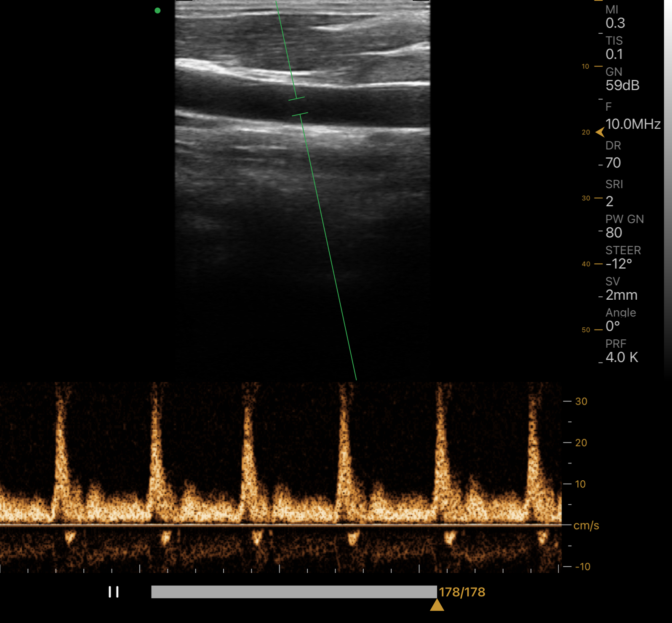
Task: Click the 59dB gain value
Action: pos(622,85)
